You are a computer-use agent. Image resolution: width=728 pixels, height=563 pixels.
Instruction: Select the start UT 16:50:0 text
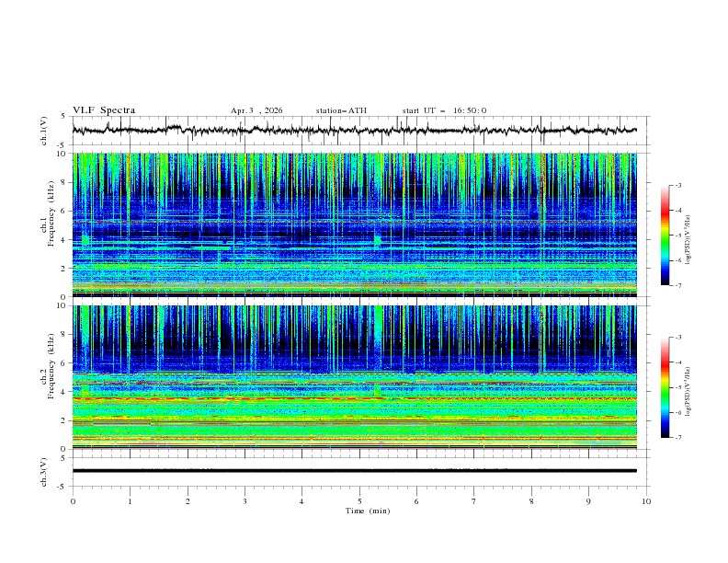444,110
